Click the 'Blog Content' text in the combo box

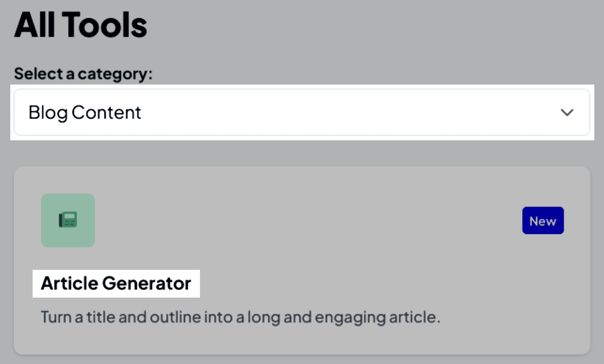[85, 112]
